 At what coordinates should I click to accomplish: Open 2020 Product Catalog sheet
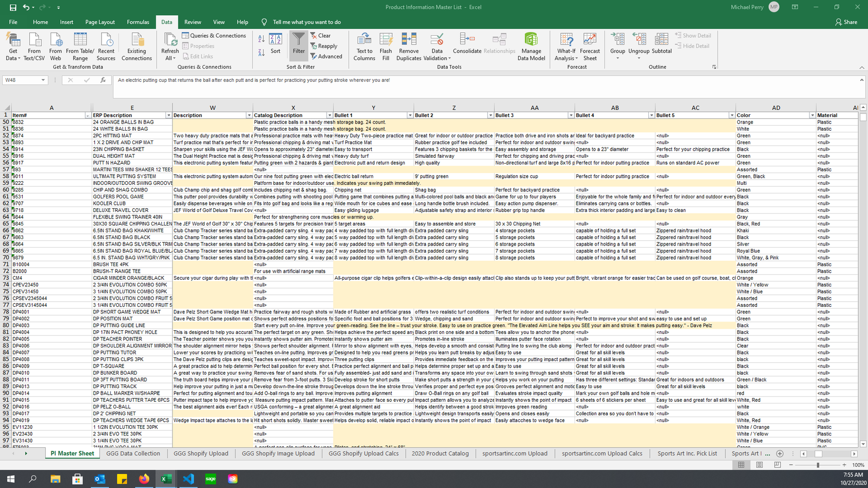tap(440, 454)
